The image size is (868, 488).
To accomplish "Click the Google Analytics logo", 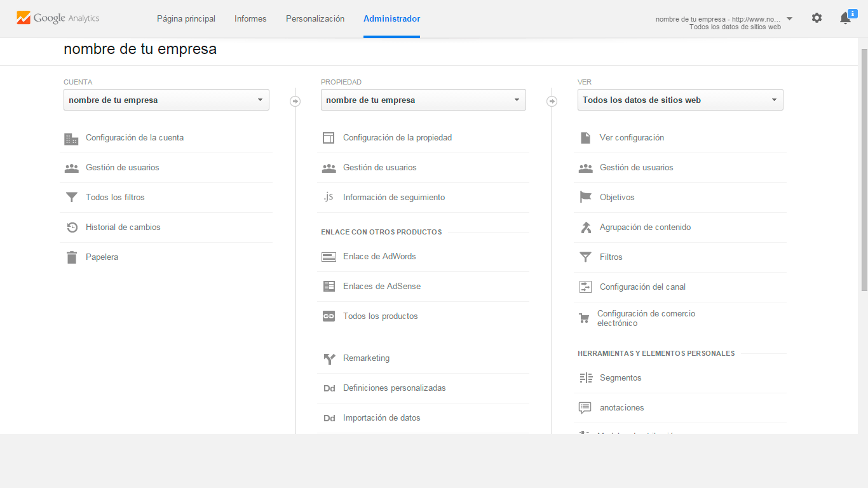I will tap(58, 18).
